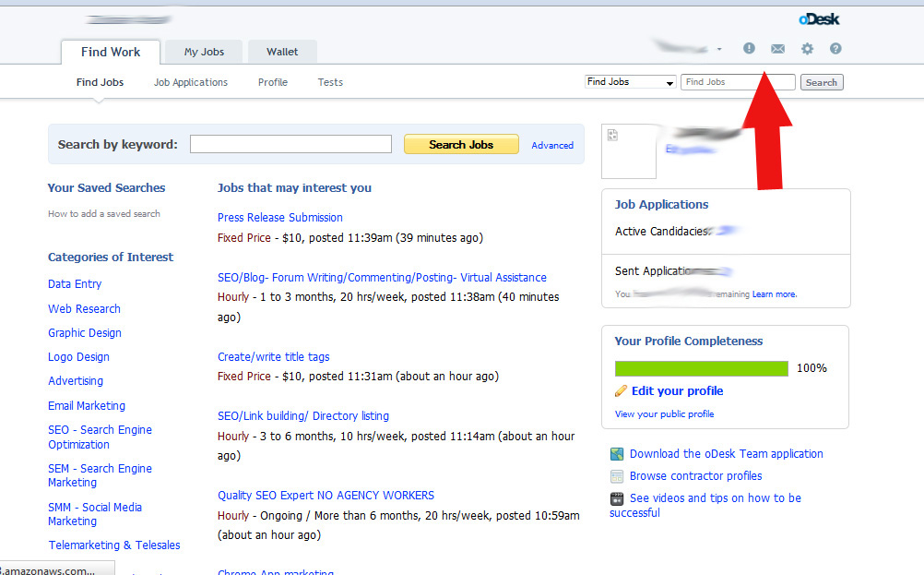Click the green profile completeness bar
The height and width of the screenshot is (575, 924).
tap(700, 367)
